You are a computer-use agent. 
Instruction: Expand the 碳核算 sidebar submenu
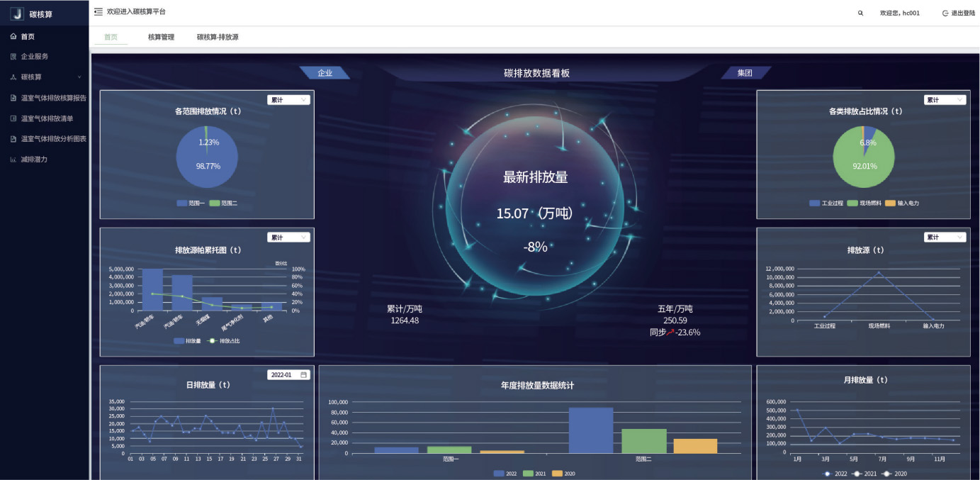coord(45,77)
